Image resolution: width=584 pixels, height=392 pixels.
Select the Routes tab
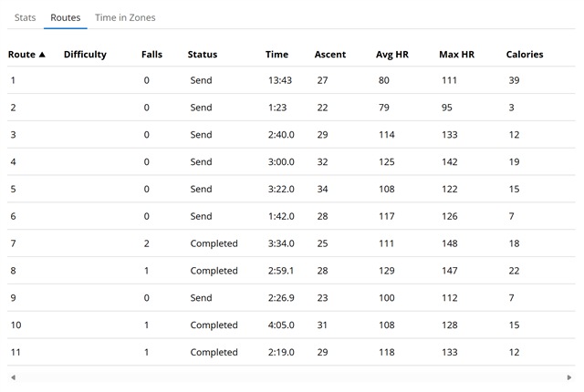66,17
